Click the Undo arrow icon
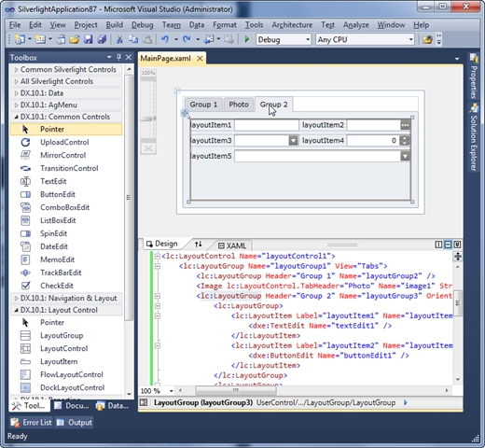The height and width of the screenshot is (448, 485). point(165,39)
